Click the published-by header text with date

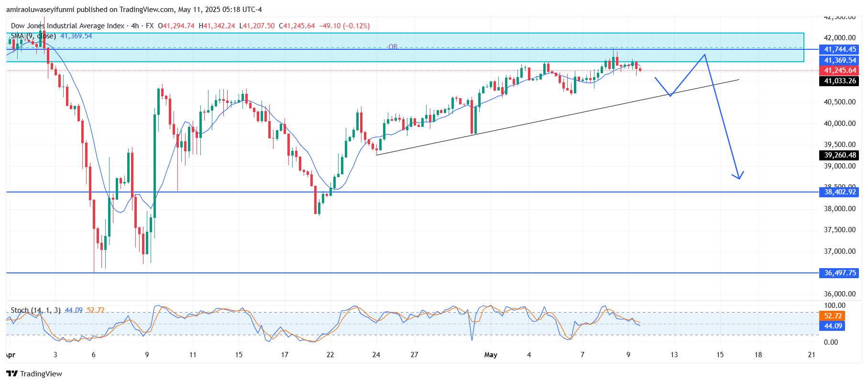134,10
